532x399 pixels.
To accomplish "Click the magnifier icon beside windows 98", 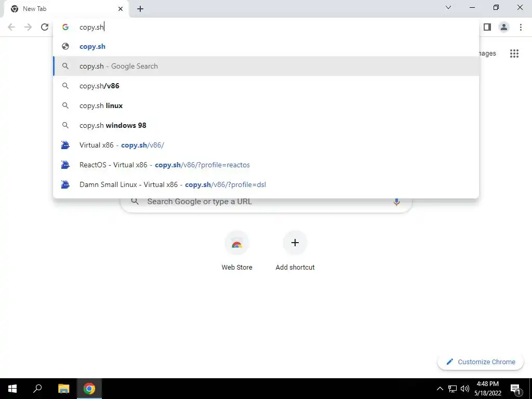I will pos(65,125).
